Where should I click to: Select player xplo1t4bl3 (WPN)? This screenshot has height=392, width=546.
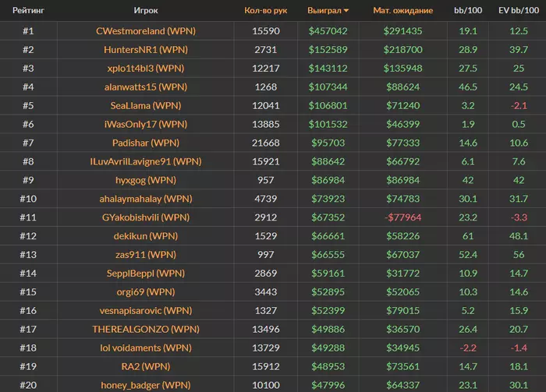(146, 68)
